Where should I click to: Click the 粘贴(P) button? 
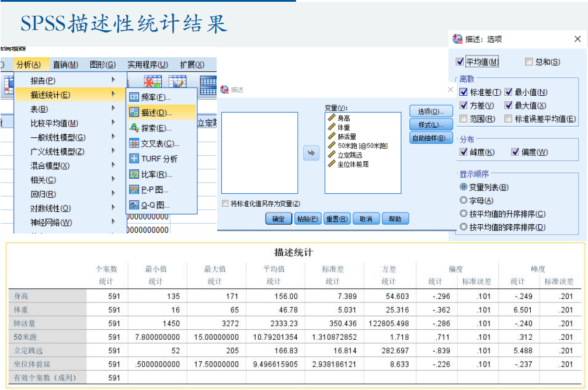(x=308, y=218)
